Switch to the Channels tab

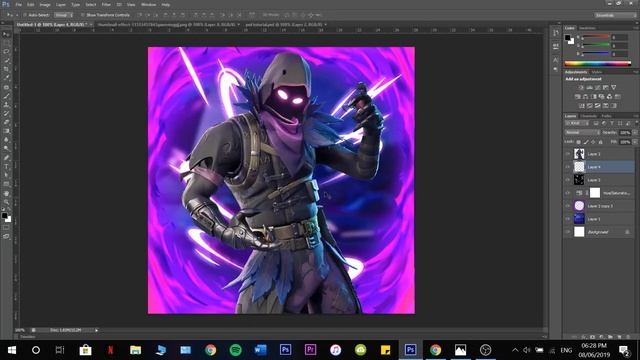[x=589, y=116]
